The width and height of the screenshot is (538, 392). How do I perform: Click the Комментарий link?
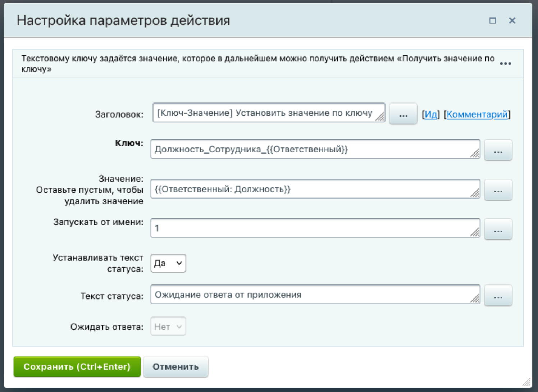[x=477, y=114]
